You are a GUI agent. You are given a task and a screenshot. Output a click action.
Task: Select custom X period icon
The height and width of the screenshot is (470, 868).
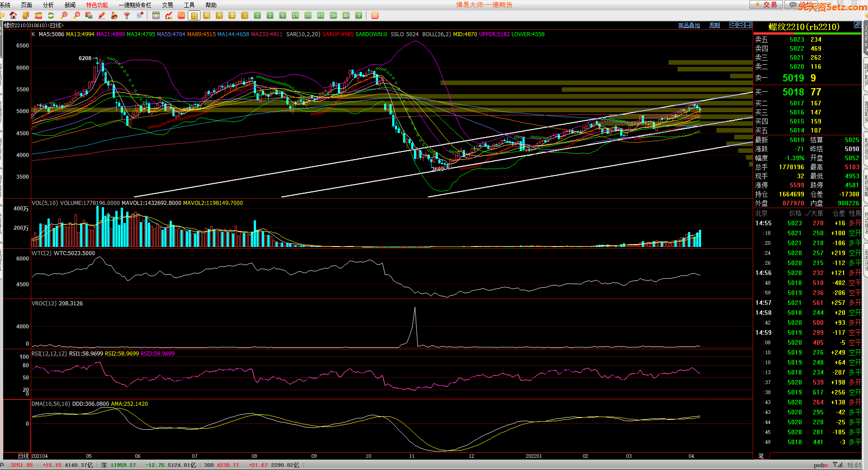point(245,15)
